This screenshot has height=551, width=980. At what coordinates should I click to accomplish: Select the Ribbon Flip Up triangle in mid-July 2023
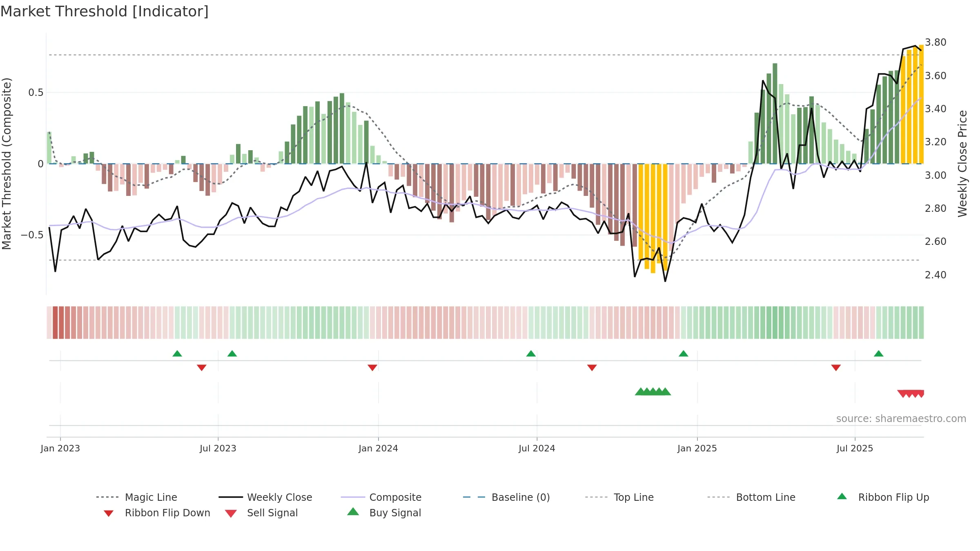[232, 353]
